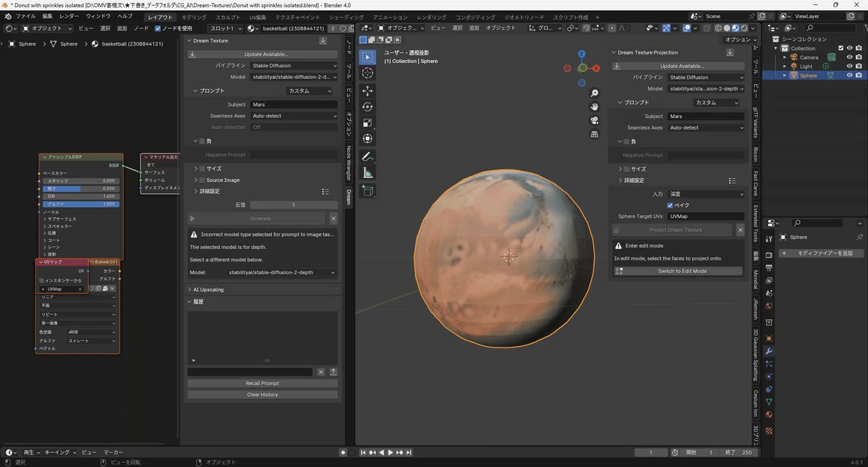Image resolution: width=868 pixels, height=467 pixels.
Task: Switch perspective/orthographic grid icon
Action: coord(595,134)
